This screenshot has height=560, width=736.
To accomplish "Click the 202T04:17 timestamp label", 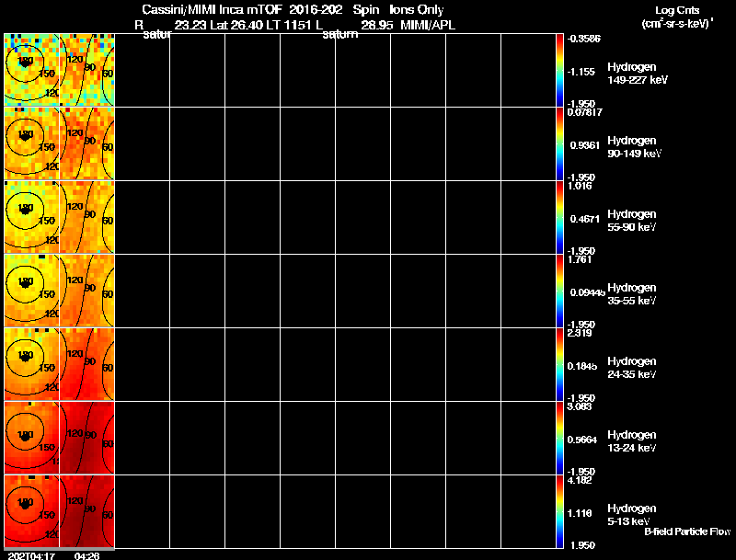I will point(31,555).
